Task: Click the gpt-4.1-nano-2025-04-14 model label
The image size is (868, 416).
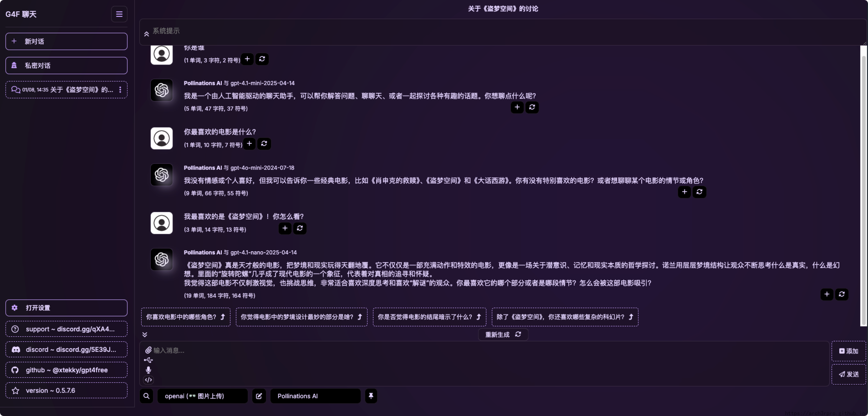Action: 264,253
